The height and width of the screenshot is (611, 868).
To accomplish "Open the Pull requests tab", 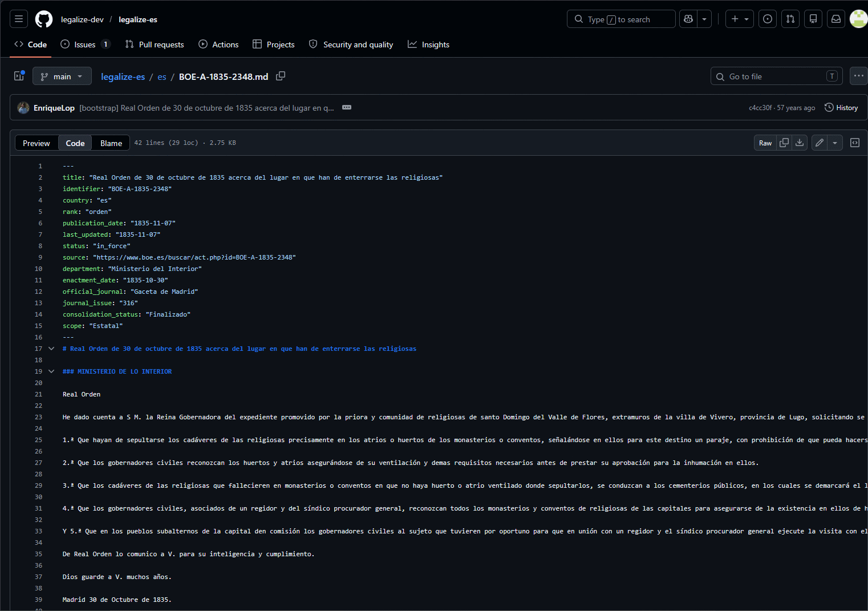I will (x=155, y=44).
